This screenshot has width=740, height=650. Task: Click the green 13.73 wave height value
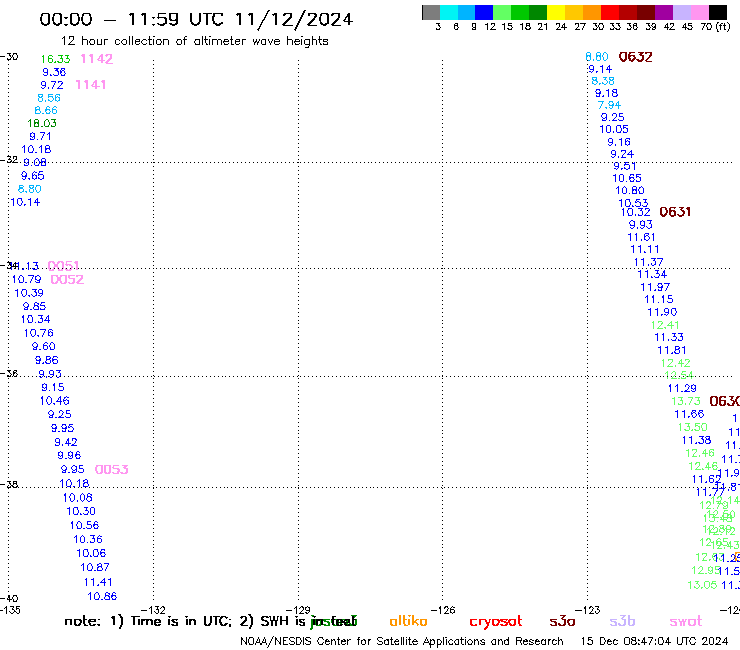pyautogui.click(x=686, y=401)
